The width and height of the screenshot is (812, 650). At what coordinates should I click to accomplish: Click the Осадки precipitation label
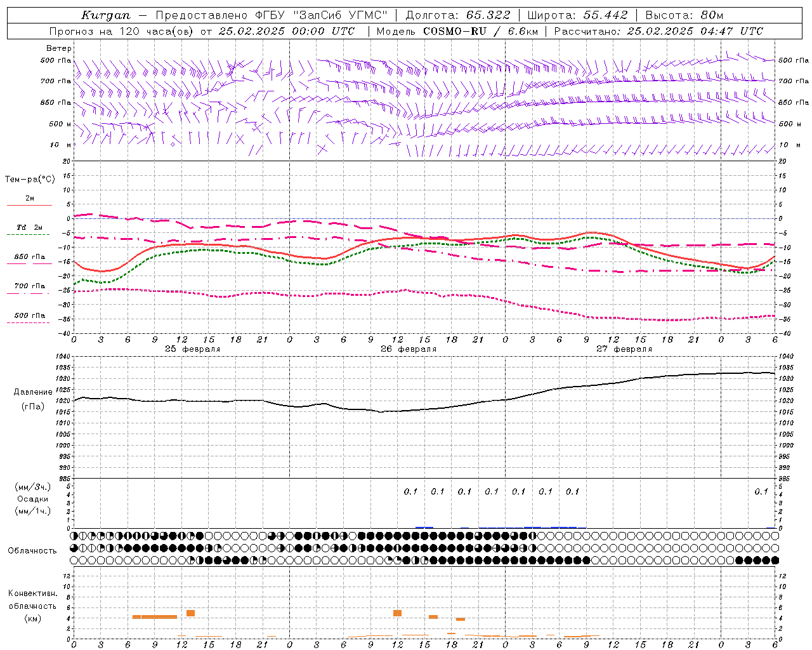pos(33,499)
